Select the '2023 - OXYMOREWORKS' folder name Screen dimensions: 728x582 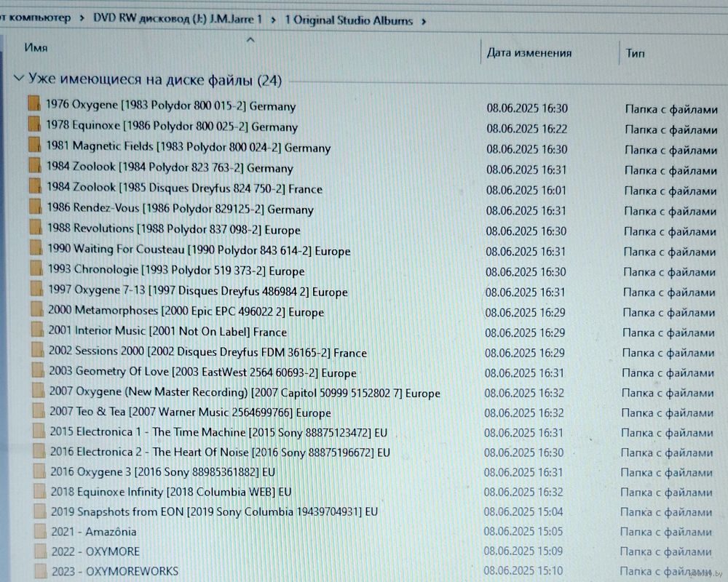click(115, 571)
